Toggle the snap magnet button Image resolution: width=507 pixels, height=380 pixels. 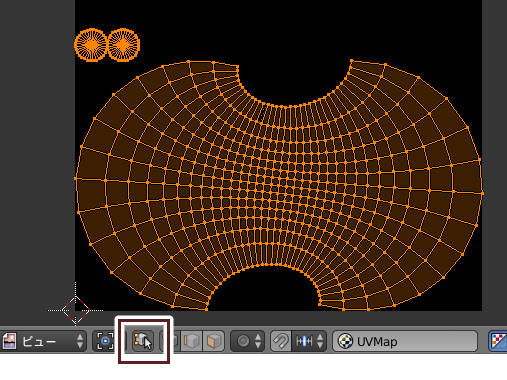[x=281, y=341]
